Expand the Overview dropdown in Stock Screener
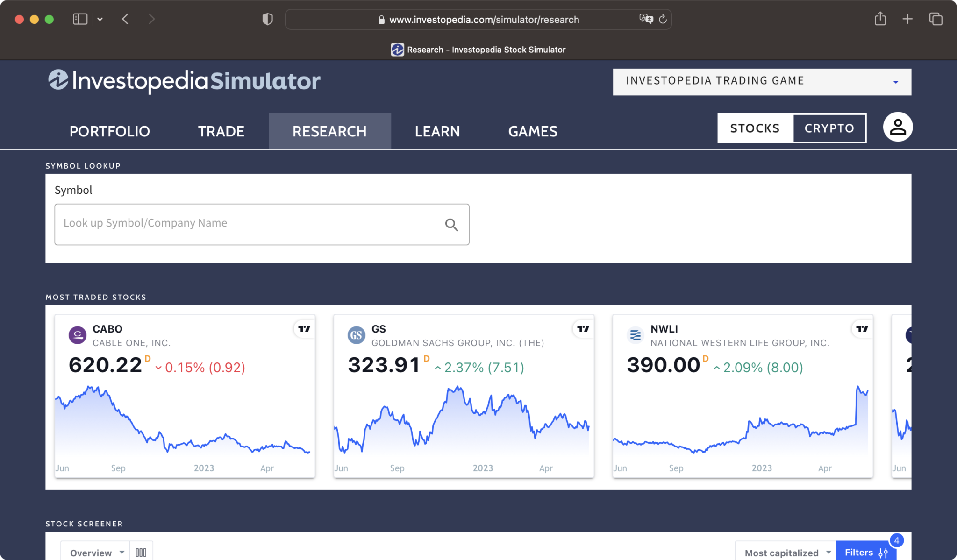Screen dimensions: 957x560 point(95,552)
